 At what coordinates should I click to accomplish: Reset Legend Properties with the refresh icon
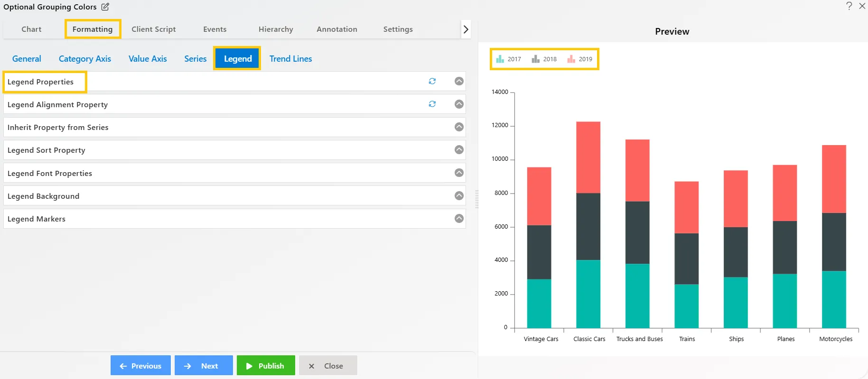(x=432, y=81)
